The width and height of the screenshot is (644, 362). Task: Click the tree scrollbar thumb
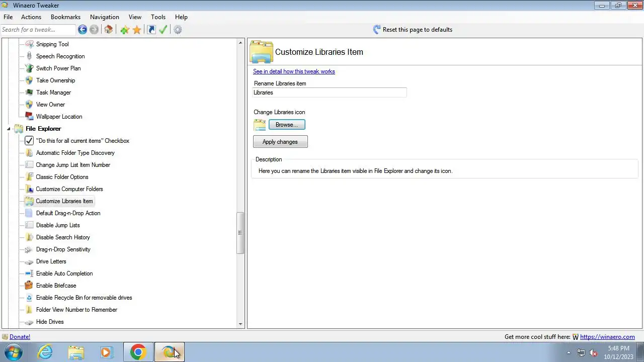point(240,233)
